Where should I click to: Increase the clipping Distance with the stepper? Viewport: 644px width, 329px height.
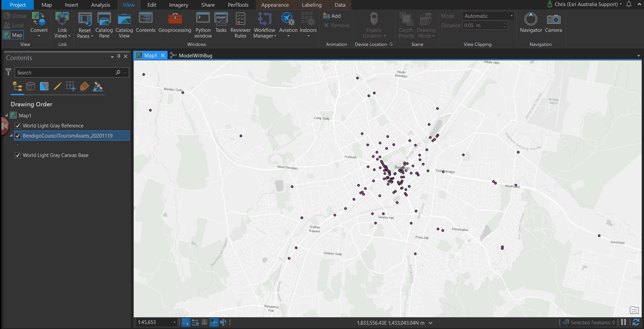point(505,23)
